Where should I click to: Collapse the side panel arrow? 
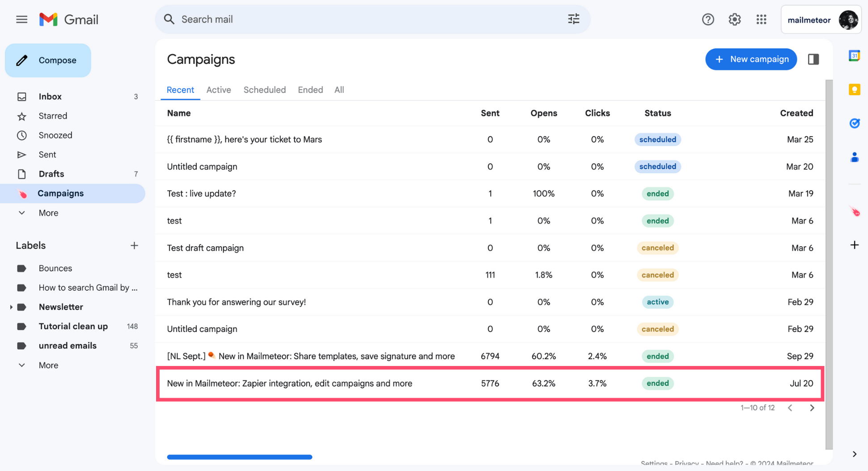click(854, 454)
